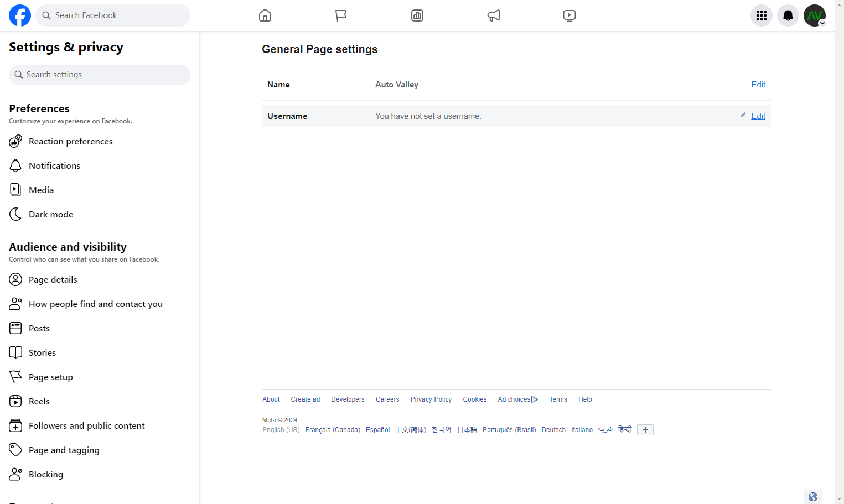844x504 pixels.
Task: Click the Posts icon in sidebar
Action: pyautogui.click(x=15, y=328)
